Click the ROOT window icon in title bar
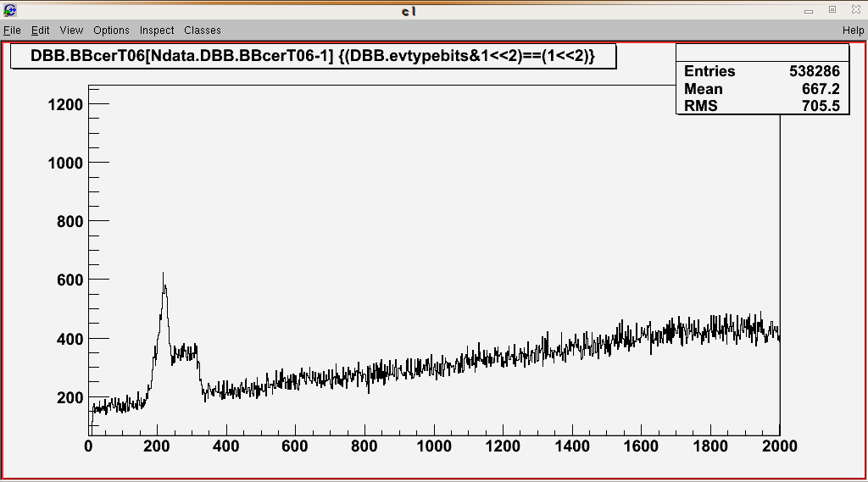 click(10, 10)
